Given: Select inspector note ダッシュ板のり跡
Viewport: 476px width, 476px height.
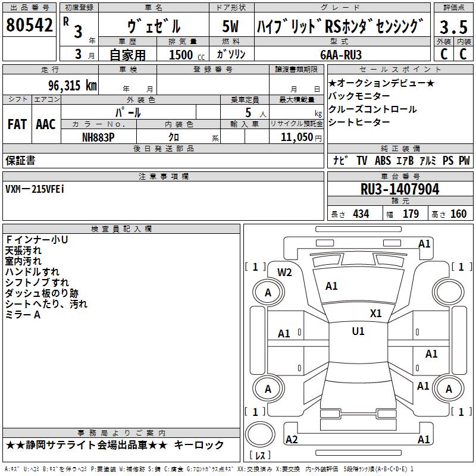Looking at the screenshot, I should point(42,293).
